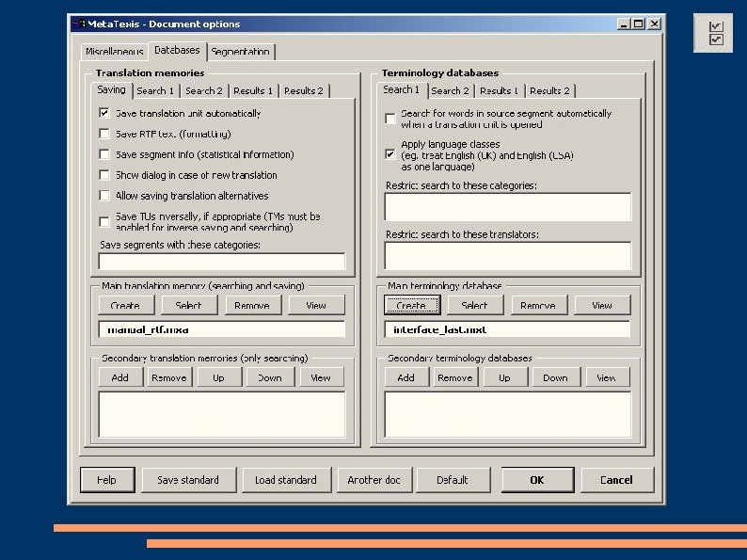Add a secondary terminology database
The height and width of the screenshot is (560, 747).
tap(406, 377)
